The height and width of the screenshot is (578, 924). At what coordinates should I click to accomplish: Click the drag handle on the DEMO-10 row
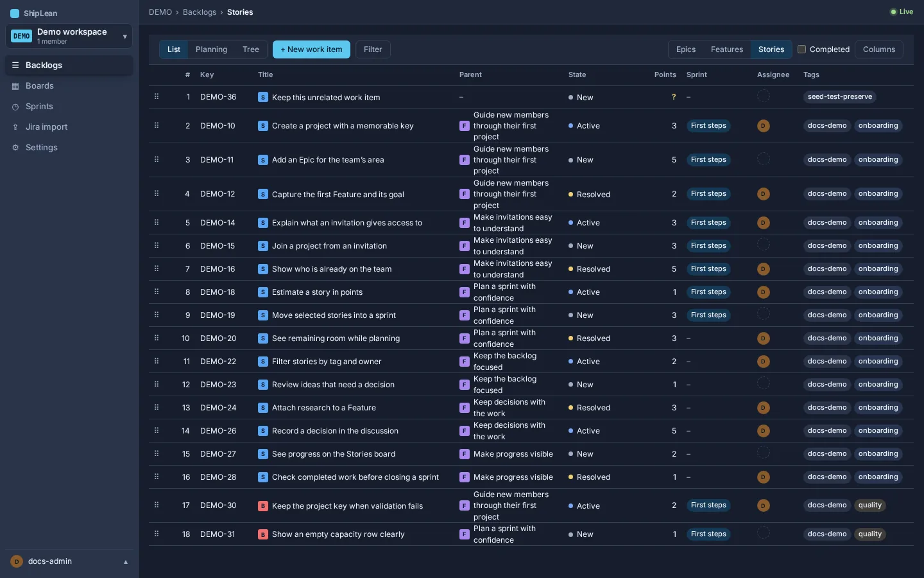(157, 125)
